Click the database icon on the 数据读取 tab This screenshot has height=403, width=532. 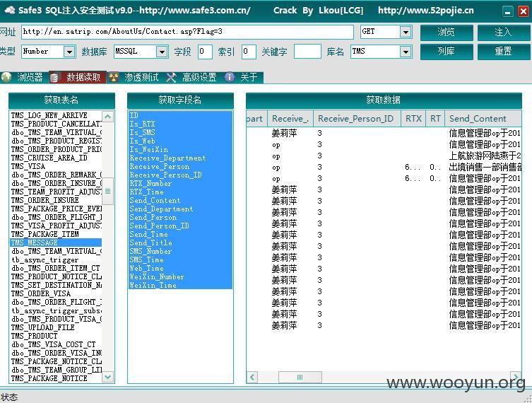tap(54, 78)
